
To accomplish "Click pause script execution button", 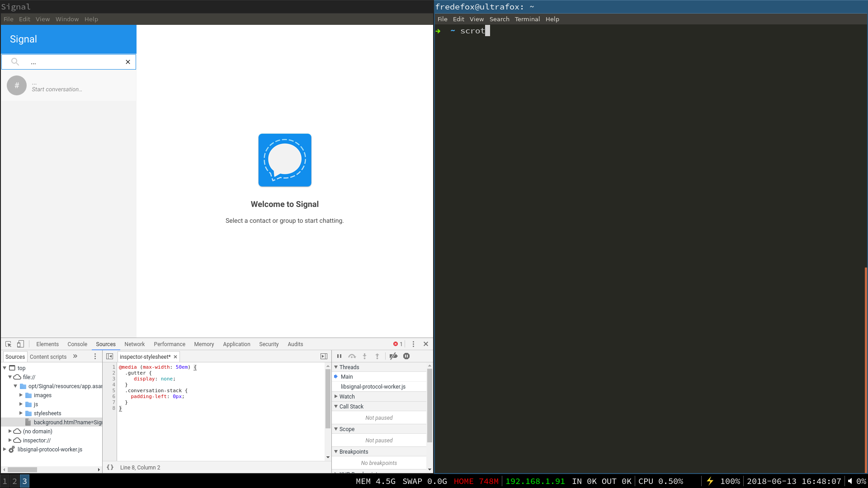I will click(339, 357).
